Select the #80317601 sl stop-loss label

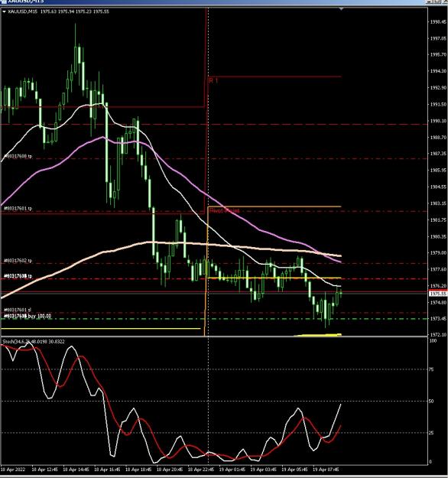click(17, 310)
